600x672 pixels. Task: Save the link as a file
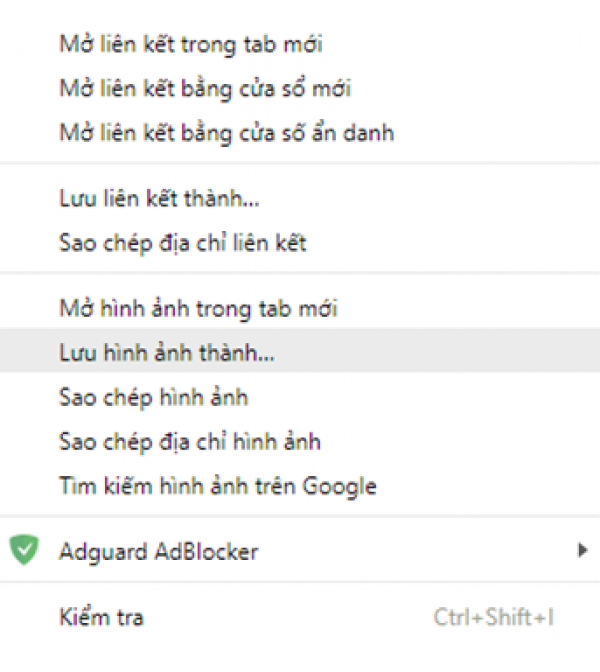tap(159, 198)
